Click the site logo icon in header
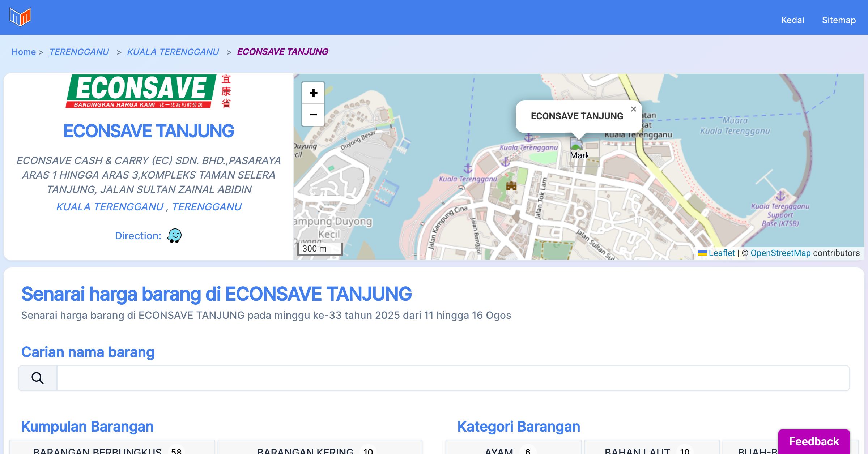868x454 pixels. (20, 17)
